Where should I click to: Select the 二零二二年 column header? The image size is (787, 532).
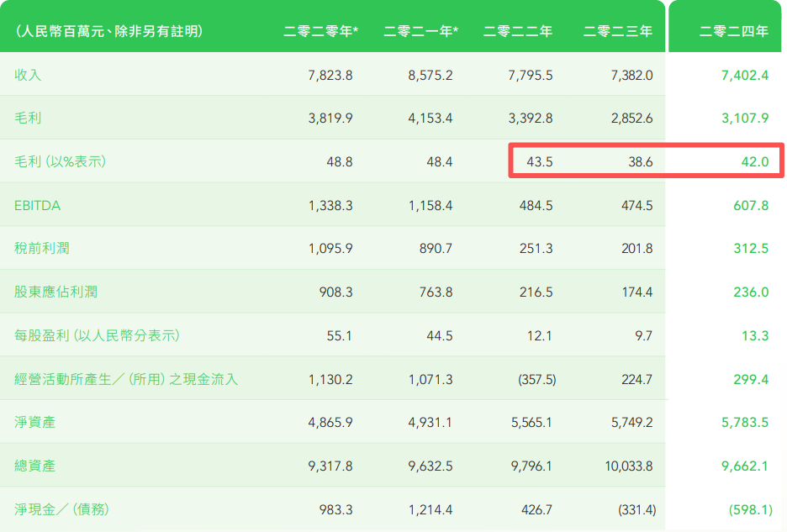pos(517,31)
